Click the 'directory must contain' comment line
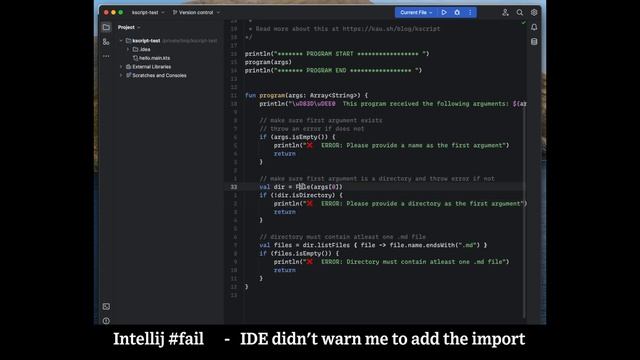 coord(342,237)
